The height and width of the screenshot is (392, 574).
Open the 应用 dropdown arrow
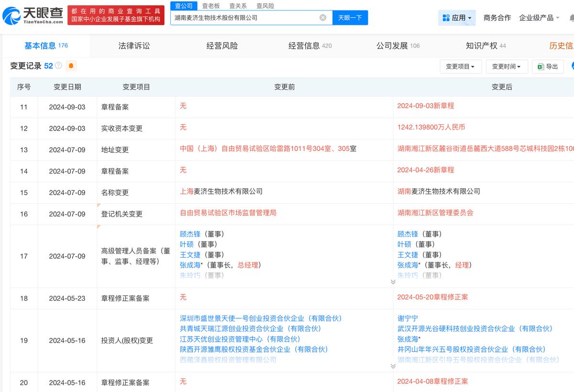tap(470, 18)
